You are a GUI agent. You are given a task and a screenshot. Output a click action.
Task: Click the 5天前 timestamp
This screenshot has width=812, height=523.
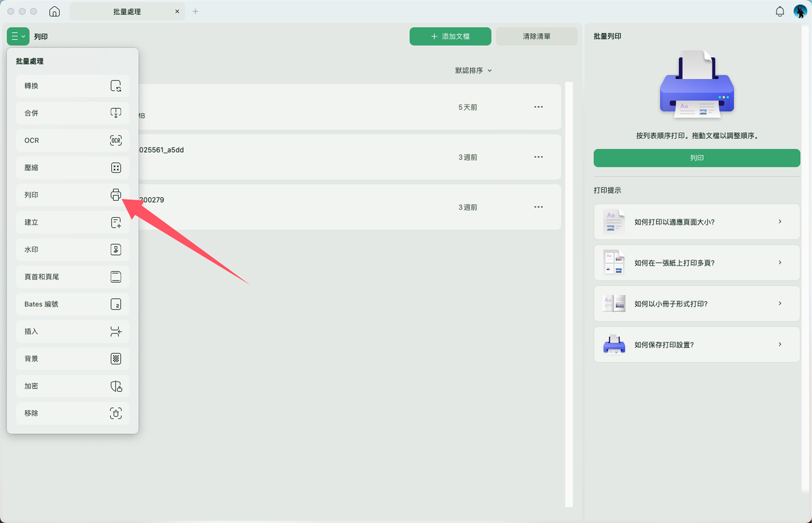(468, 107)
